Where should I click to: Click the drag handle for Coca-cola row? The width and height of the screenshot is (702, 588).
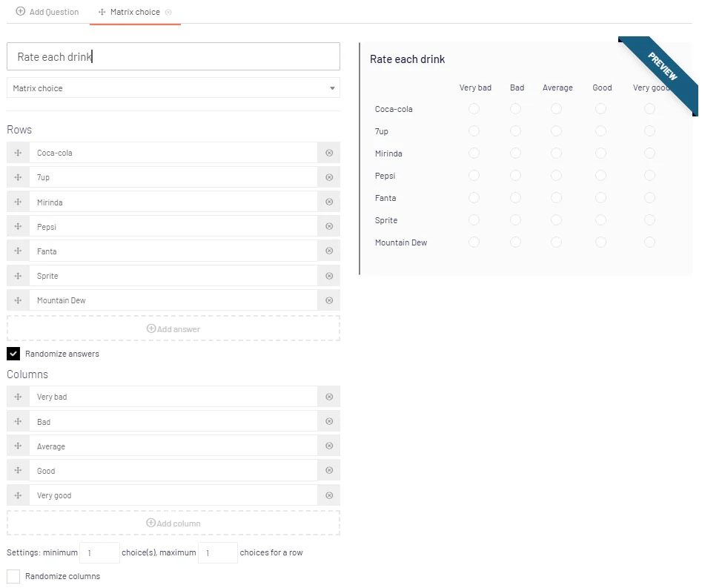tap(18, 153)
